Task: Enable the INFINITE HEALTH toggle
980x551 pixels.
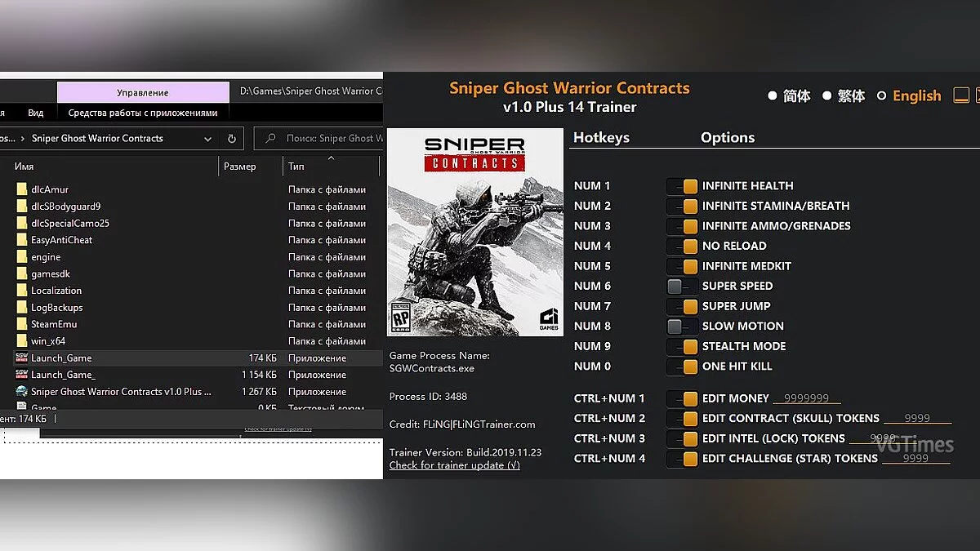Action: click(x=682, y=185)
